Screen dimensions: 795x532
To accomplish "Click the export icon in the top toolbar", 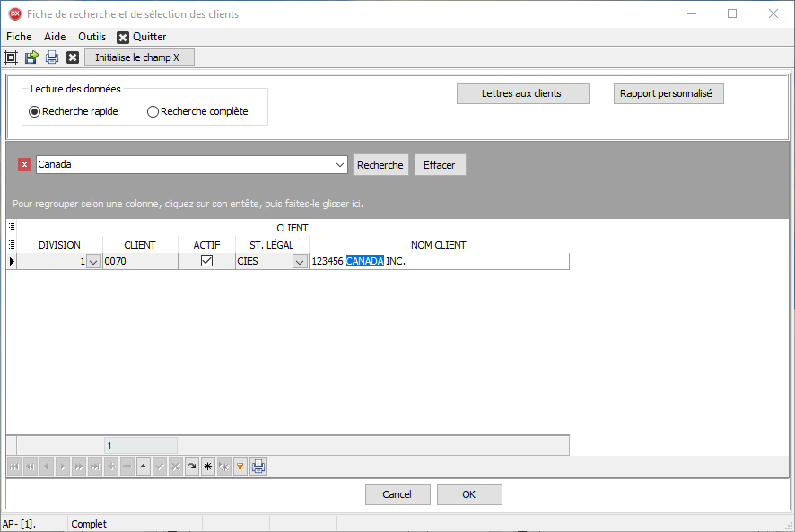I will point(31,57).
